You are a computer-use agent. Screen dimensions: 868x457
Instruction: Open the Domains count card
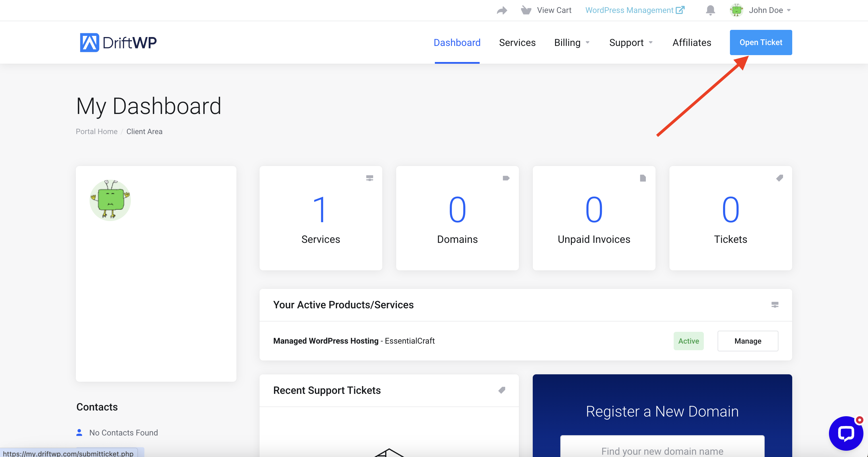click(457, 218)
